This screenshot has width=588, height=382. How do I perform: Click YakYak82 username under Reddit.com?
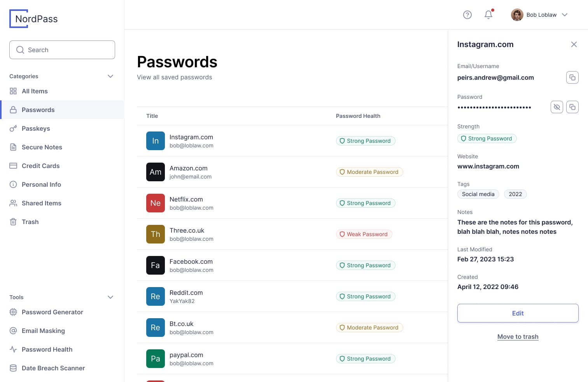point(182,301)
